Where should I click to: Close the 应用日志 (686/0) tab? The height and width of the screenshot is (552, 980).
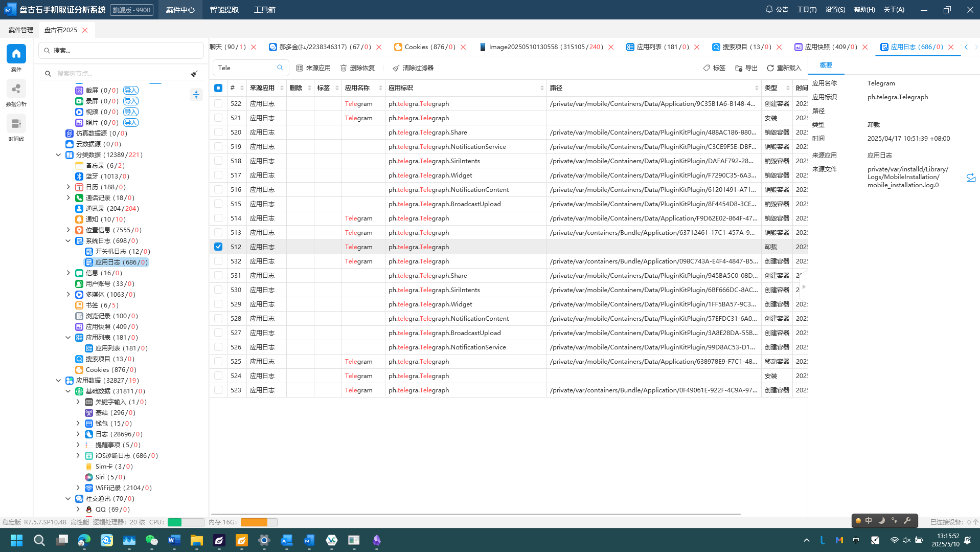tap(951, 47)
